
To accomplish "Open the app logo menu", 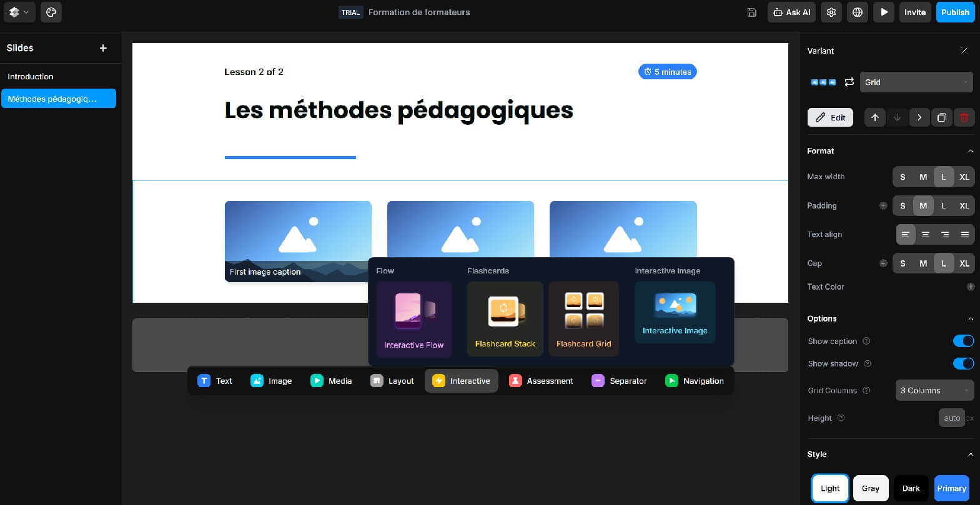I will (19, 12).
